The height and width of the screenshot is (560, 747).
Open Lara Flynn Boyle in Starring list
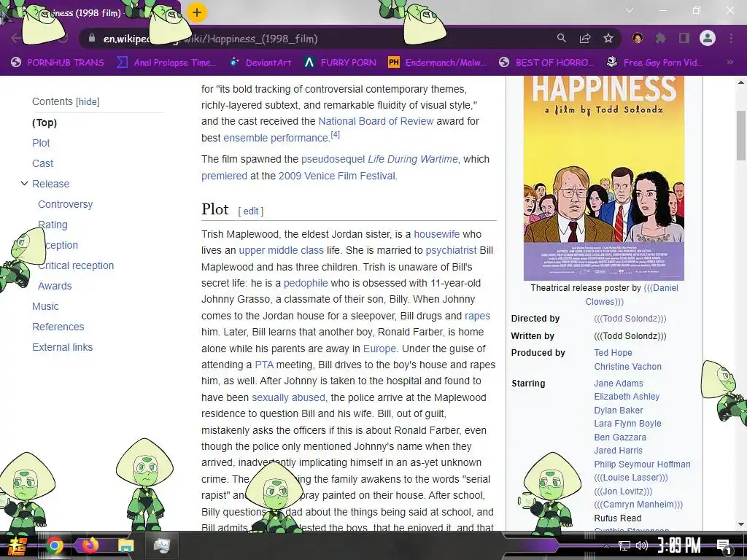pos(627,424)
